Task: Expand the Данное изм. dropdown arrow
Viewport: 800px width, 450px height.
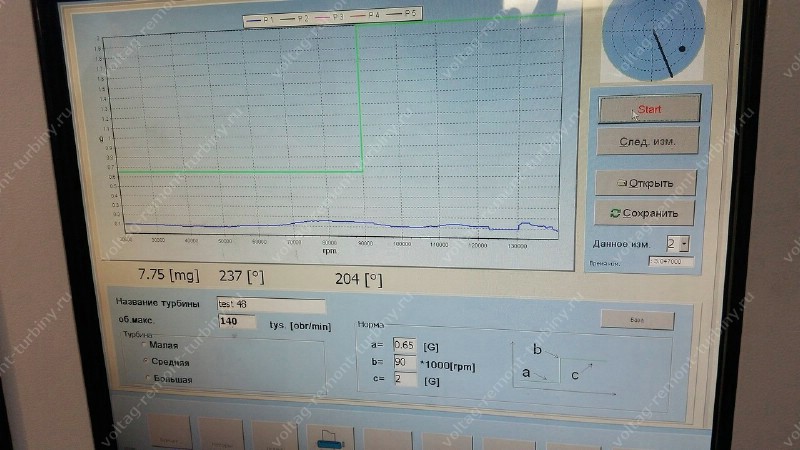Action: pyautogui.click(x=684, y=243)
